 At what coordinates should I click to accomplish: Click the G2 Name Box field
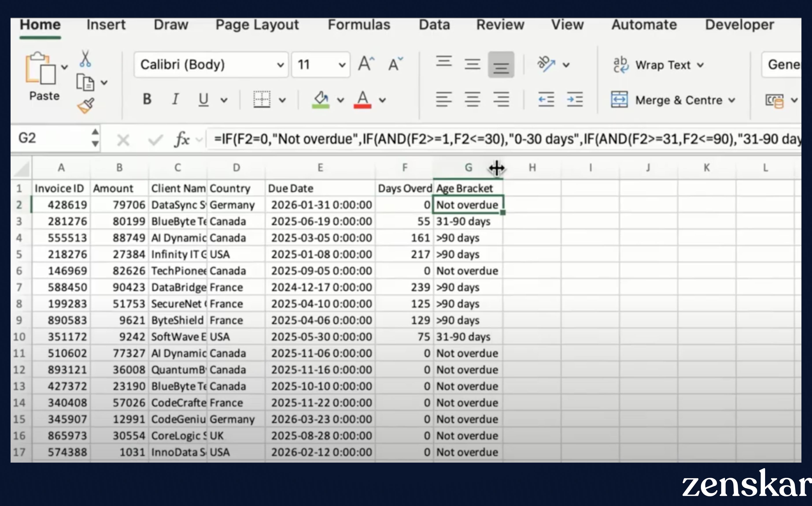[50, 138]
